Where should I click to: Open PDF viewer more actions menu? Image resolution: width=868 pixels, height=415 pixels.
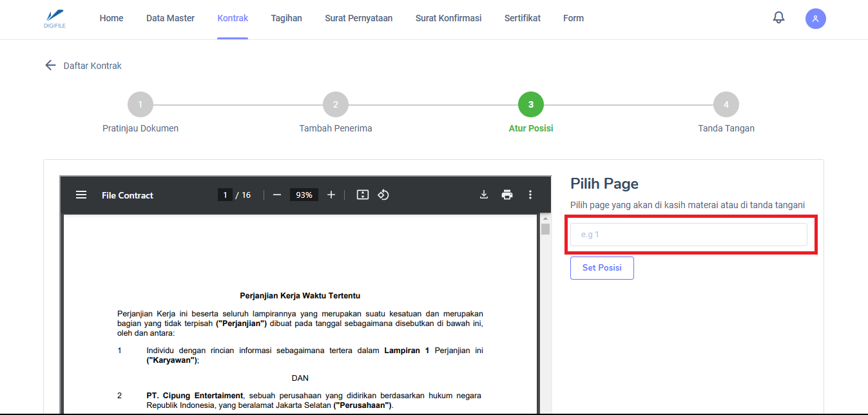point(530,195)
